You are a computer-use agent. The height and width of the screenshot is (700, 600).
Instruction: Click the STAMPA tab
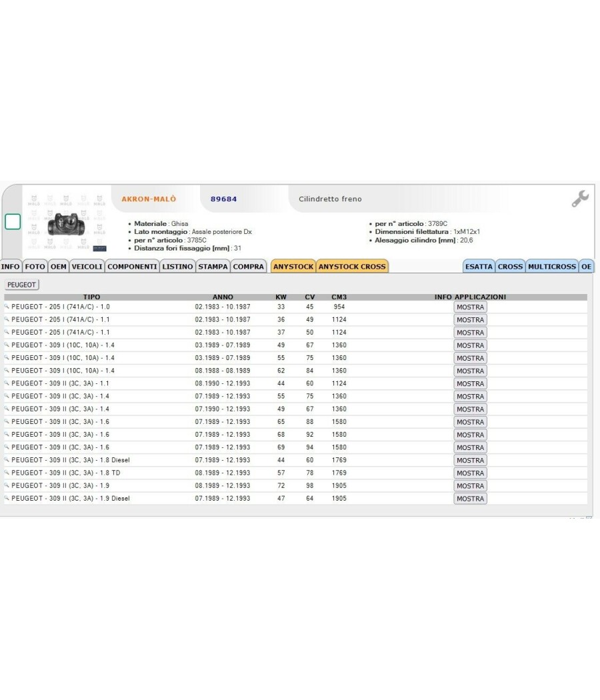tap(213, 267)
